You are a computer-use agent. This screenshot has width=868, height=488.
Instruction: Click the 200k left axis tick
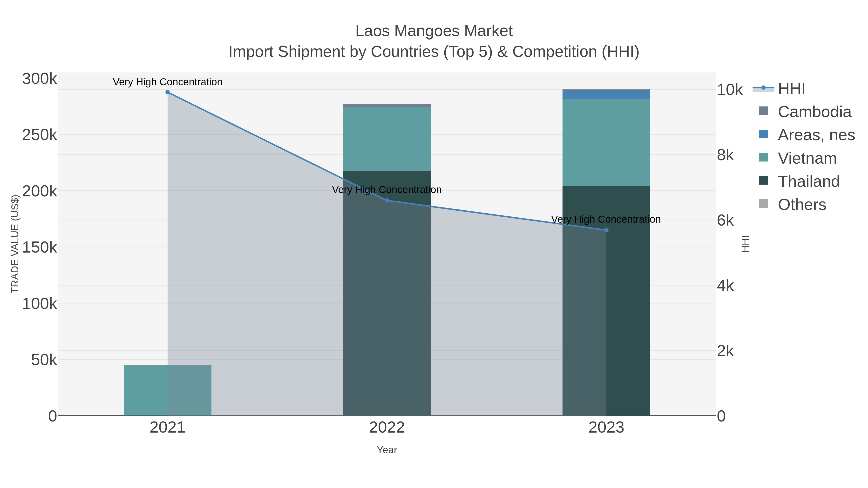pos(40,191)
